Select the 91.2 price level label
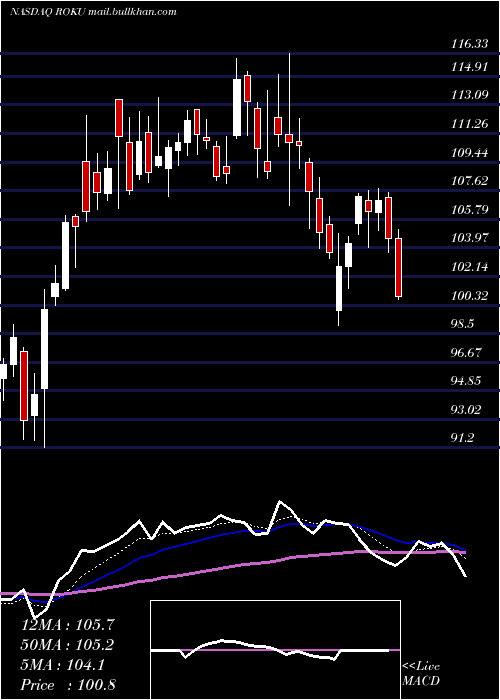Viewport: 500px width, 700px height. pyautogui.click(x=462, y=438)
